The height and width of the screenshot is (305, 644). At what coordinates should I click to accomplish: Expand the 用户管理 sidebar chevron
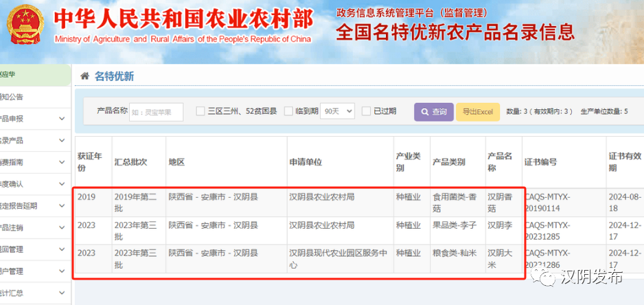tap(62, 271)
